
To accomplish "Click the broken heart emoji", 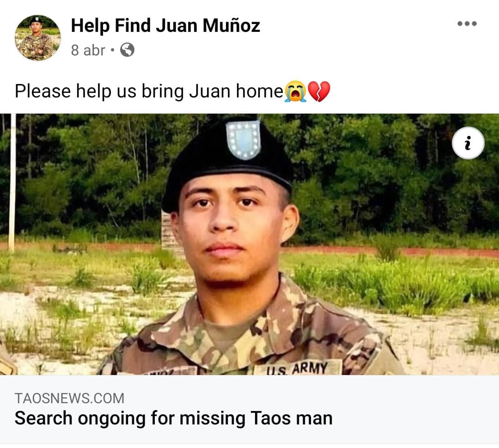I will (320, 91).
